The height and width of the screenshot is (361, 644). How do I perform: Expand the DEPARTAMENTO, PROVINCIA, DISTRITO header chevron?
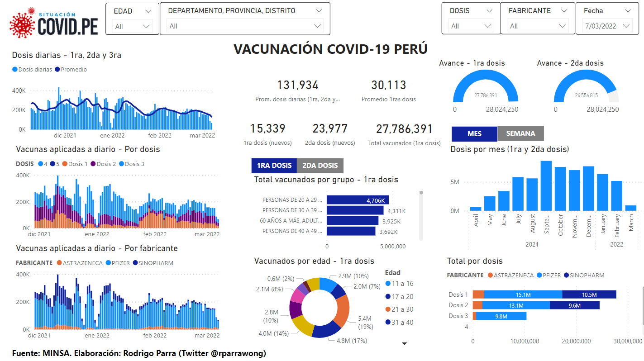pyautogui.click(x=319, y=11)
